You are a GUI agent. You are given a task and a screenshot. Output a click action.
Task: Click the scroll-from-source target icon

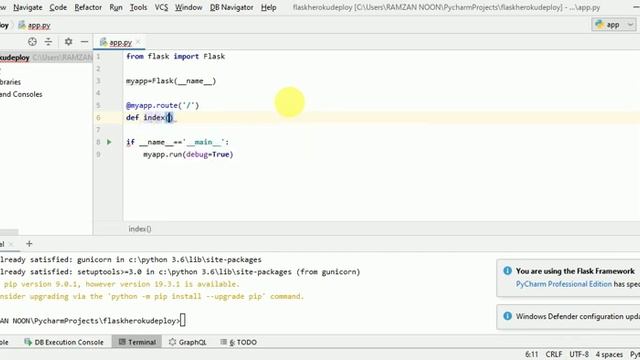pyautogui.click(x=32, y=42)
